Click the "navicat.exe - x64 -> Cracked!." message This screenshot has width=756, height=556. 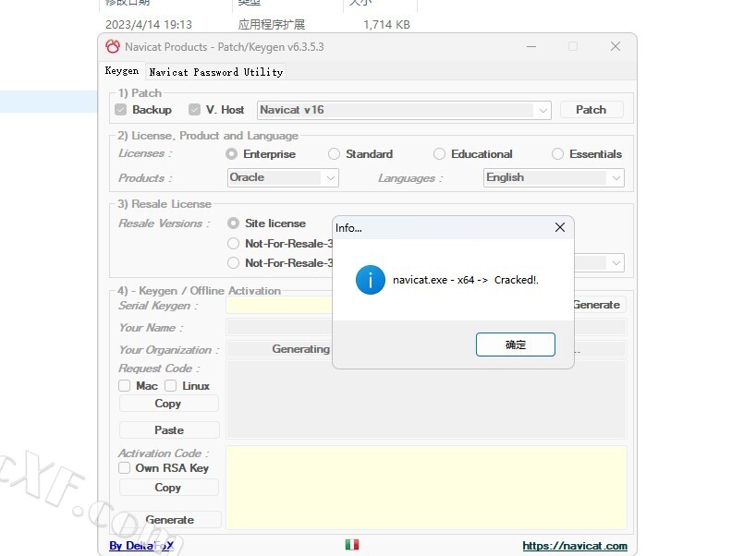click(466, 280)
